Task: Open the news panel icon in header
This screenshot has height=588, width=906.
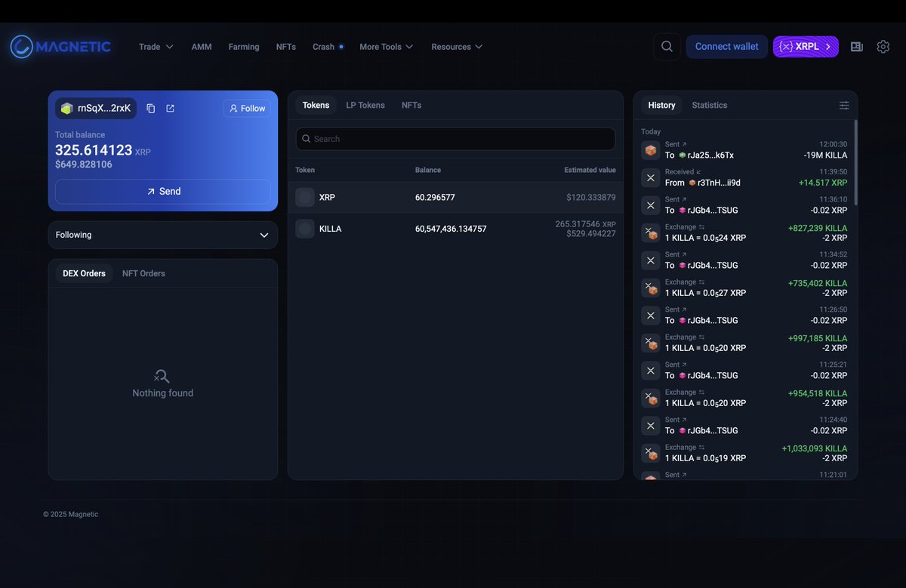Action: pyautogui.click(x=856, y=47)
